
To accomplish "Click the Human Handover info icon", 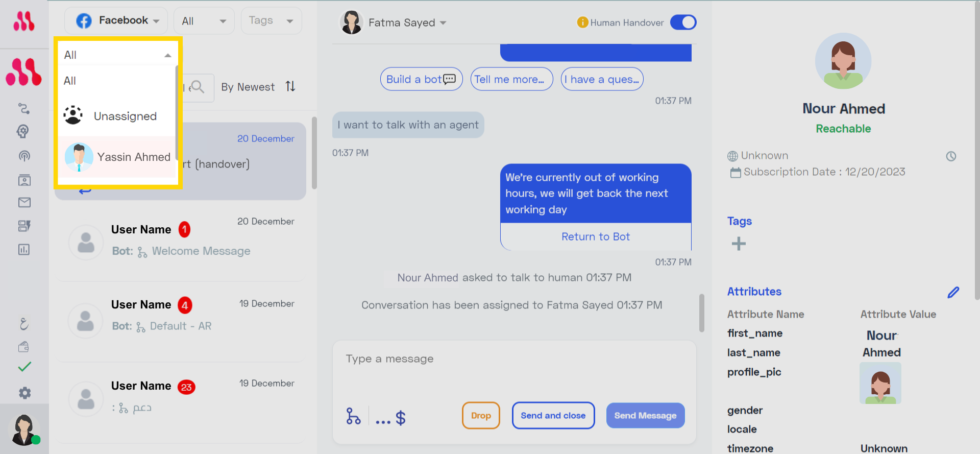I will (582, 22).
